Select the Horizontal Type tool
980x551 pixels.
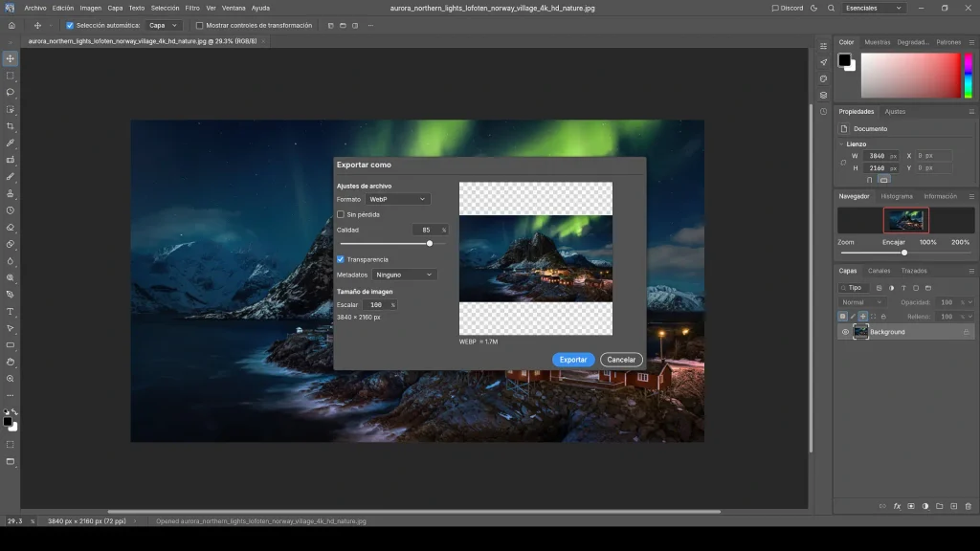[10, 312]
